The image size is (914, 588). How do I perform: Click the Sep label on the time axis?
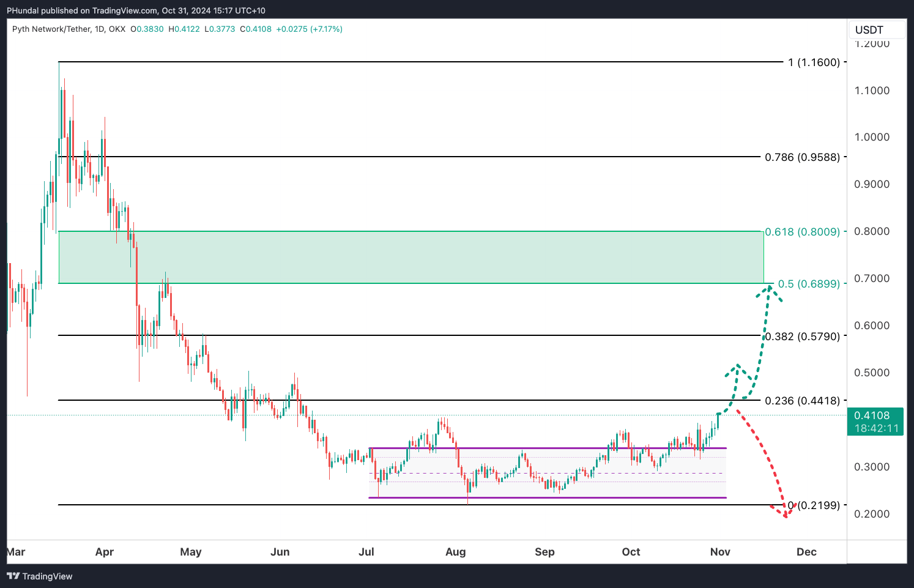point(544,552)
